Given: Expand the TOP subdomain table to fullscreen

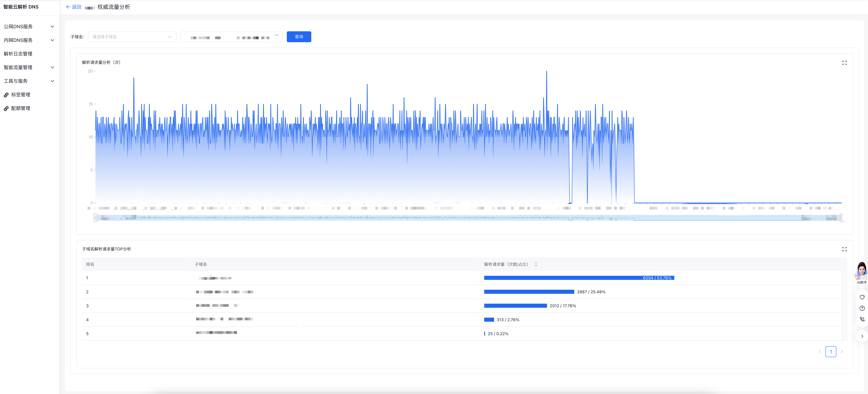Looking at the screenshot, I should (x=844, y=249).
